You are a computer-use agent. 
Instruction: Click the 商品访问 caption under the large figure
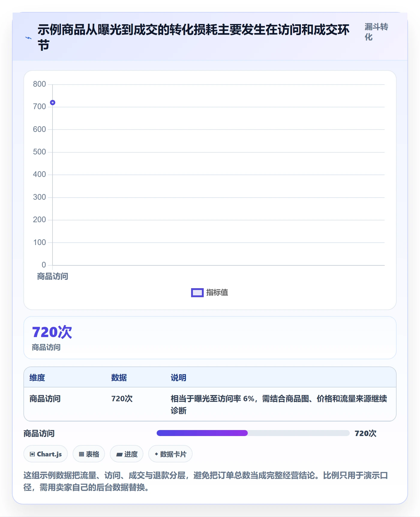[x=46, y=347]
